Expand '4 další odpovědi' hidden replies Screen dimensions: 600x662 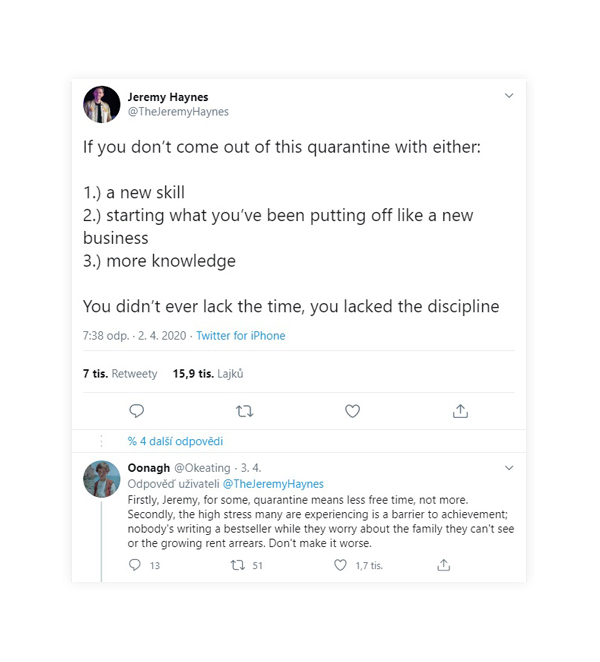coord(175,441)
